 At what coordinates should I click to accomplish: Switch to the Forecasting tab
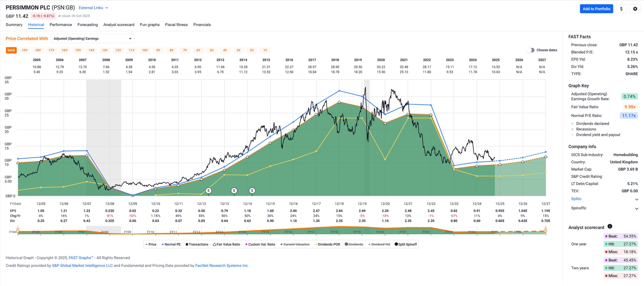(x=88, y=25)
